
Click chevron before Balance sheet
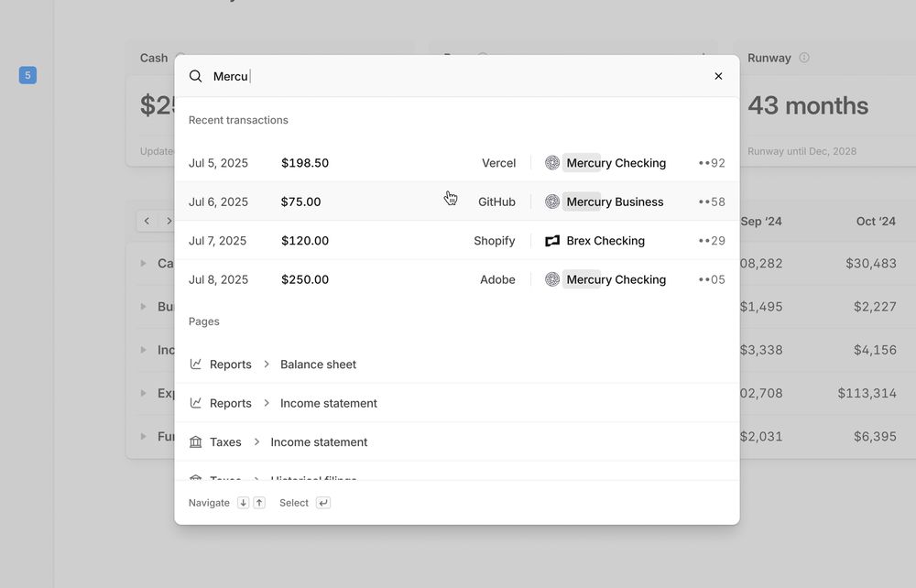(267, 365)
